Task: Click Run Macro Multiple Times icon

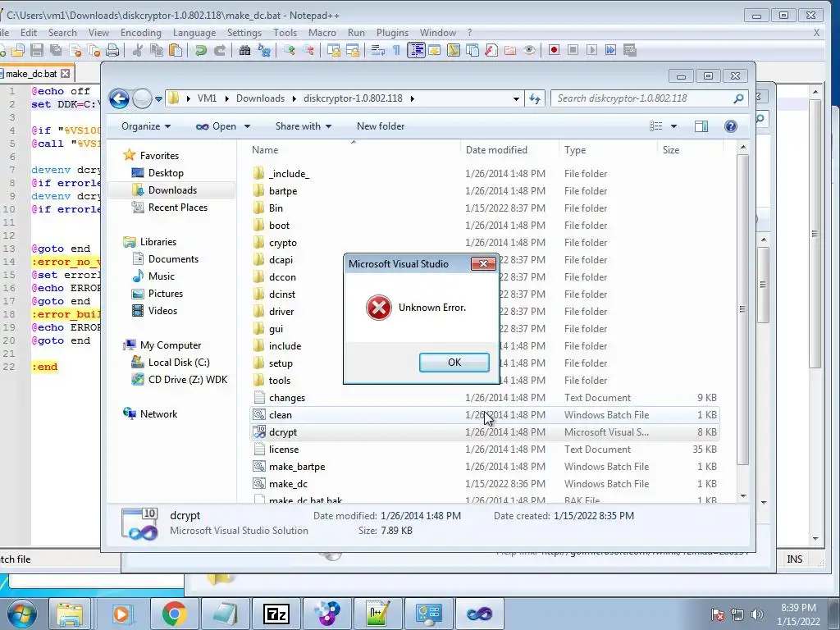Action: click(610, 50)
